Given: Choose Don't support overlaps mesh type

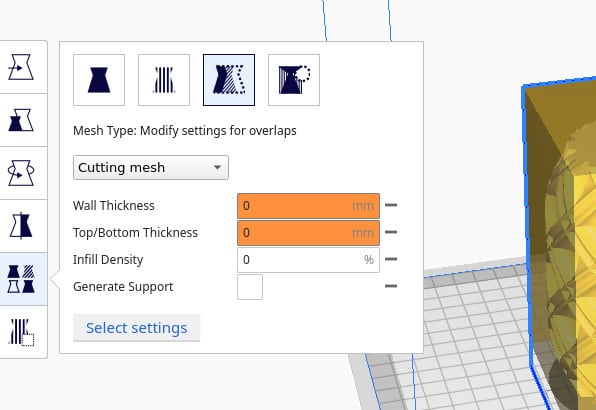Looking at the screenshot, I should pos(294,80).
